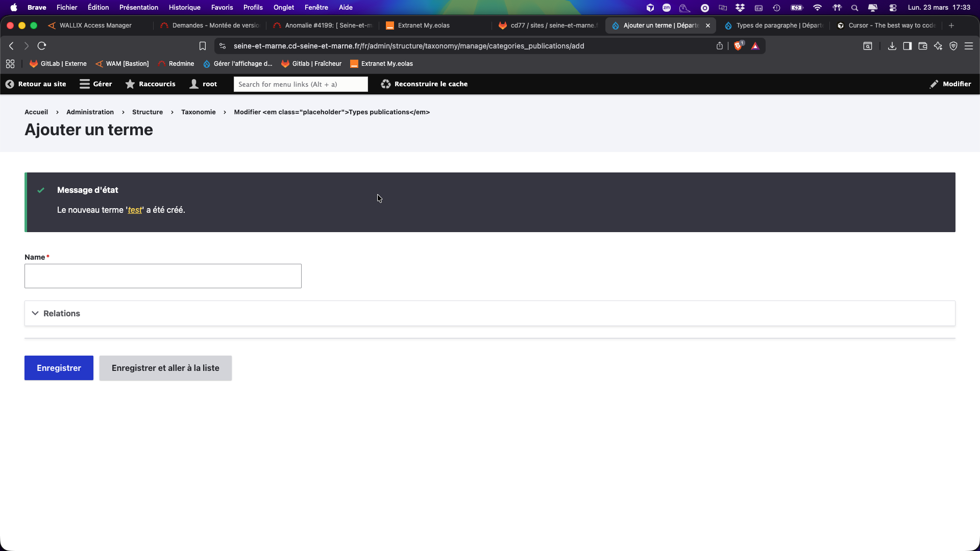This screenshot has width=980, height=551.
Task: Open the Gérer admin menu
Action: point(96,84)
